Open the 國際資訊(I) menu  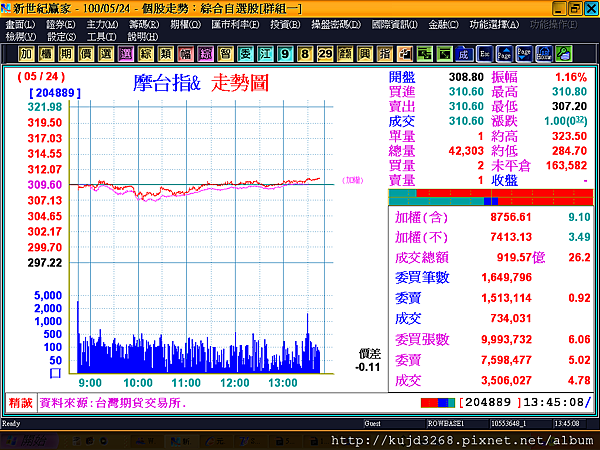point(395,25)
